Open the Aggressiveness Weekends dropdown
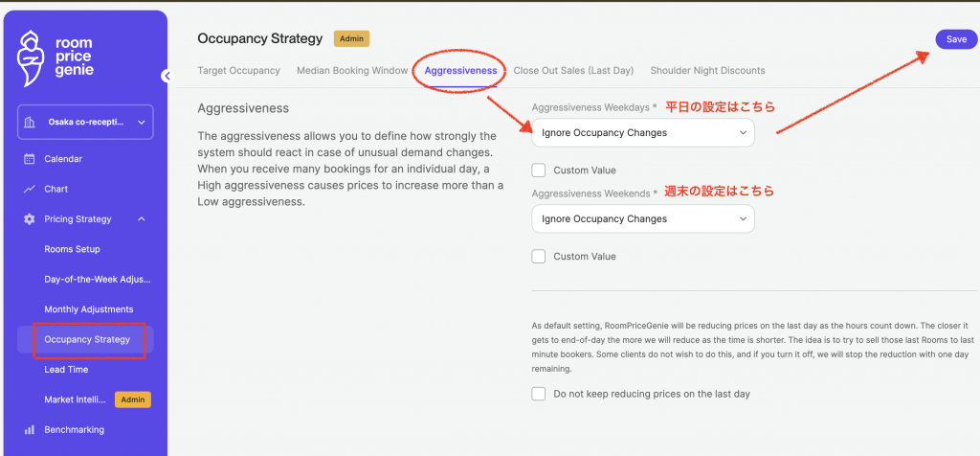 click(x=643, y=219)
